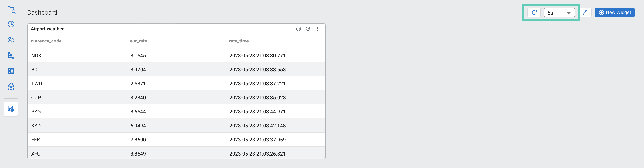
Task: Open the users icon in sidebar
Action: [11, 40]
